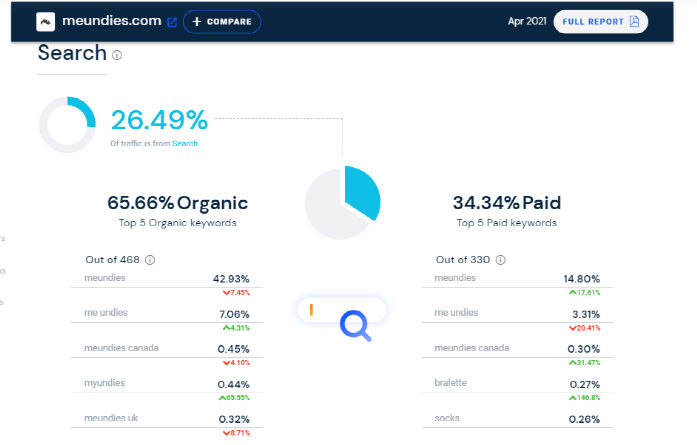The height and width of the screenshot is (445, 697).
Task: Select organic keyword 'meundies canada'
Action: (121, 348)
